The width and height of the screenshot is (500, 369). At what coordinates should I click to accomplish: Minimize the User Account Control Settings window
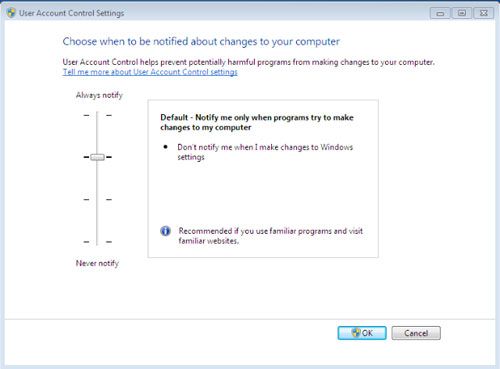440,13
